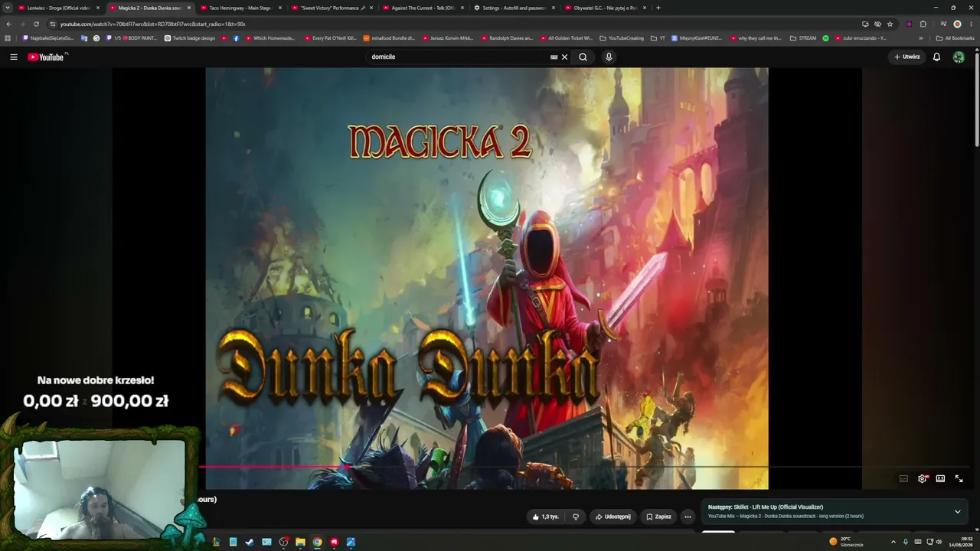Open the three-dot more actions menu

(x=688, y=517)
